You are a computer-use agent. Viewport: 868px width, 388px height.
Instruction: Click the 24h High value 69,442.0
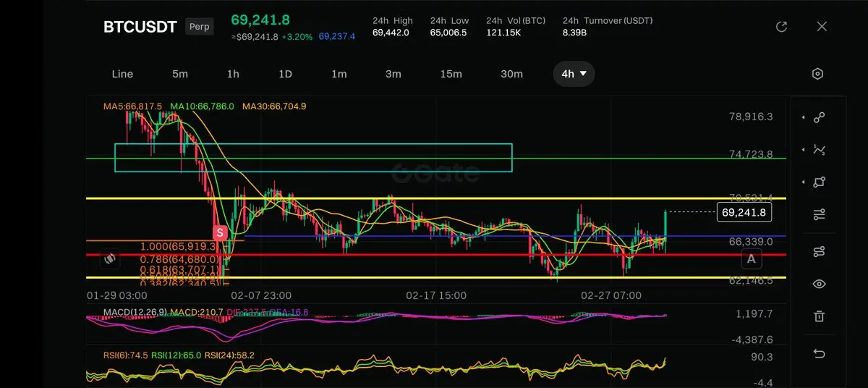click(x=391, y=33)
